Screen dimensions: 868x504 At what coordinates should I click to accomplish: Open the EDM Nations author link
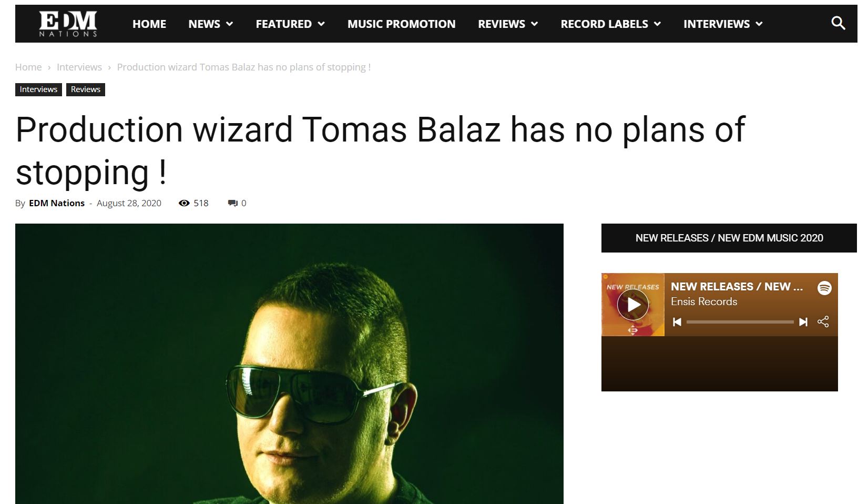(57, 203)
